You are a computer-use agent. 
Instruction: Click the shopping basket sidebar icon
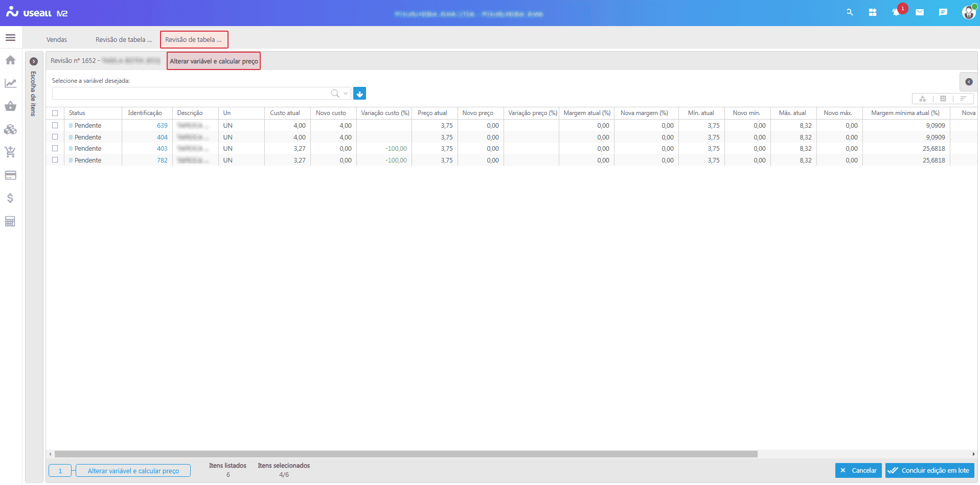[10, 106]
